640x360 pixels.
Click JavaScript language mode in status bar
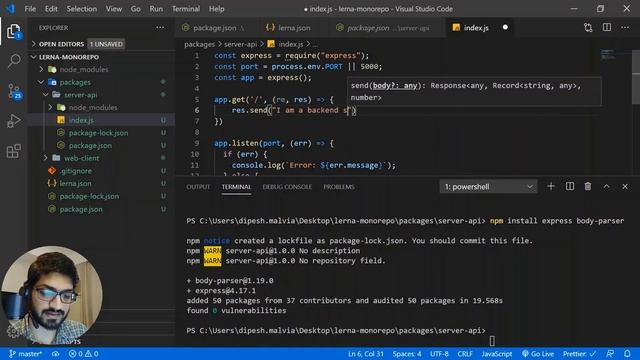point(497,354)
